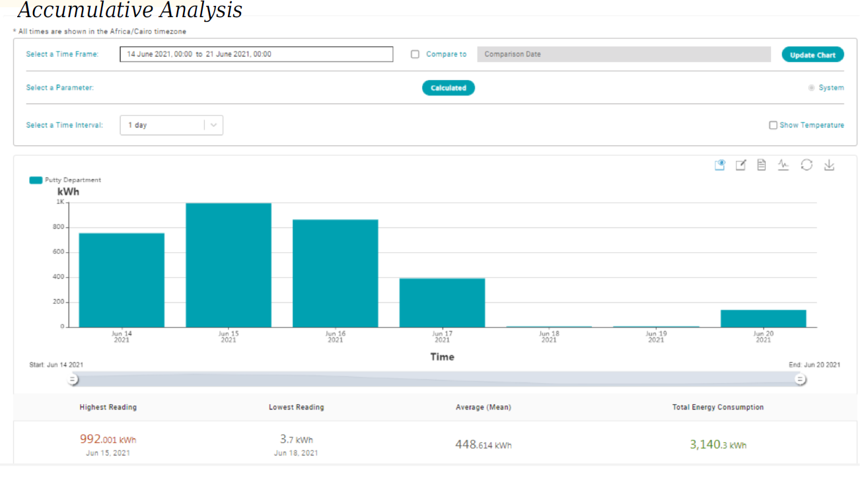Switch to line chart icon
Image resolution: width=868 pixels, height=484 pixels.
783,165
